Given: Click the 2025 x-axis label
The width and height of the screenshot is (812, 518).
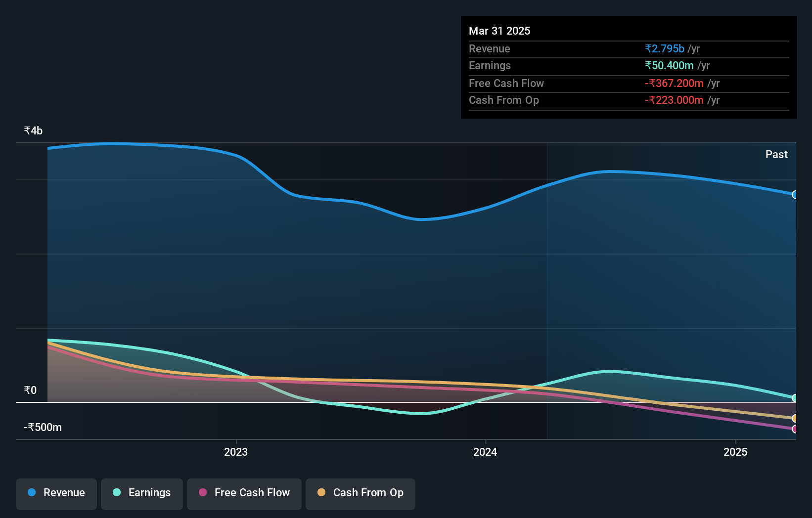Looking at the screenshot, I should pos(735,452).
